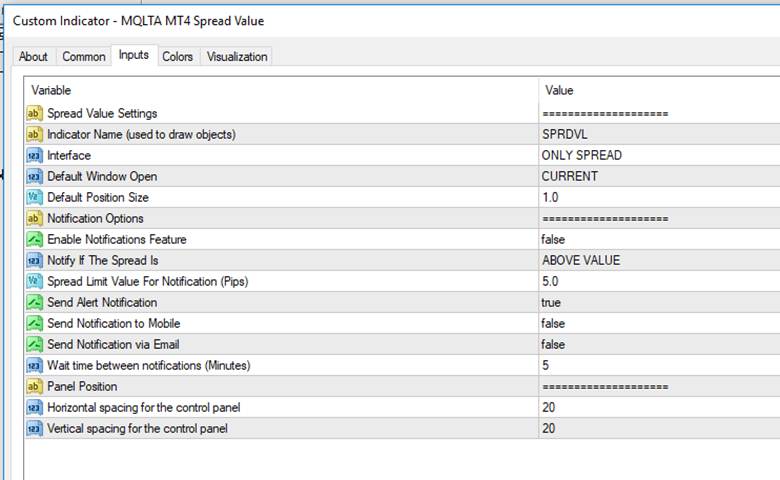Open the Interface ONLY SPREAD value dropdown
Image resolution: width=780 pixels, height=480 pixels.
point(581,155)
